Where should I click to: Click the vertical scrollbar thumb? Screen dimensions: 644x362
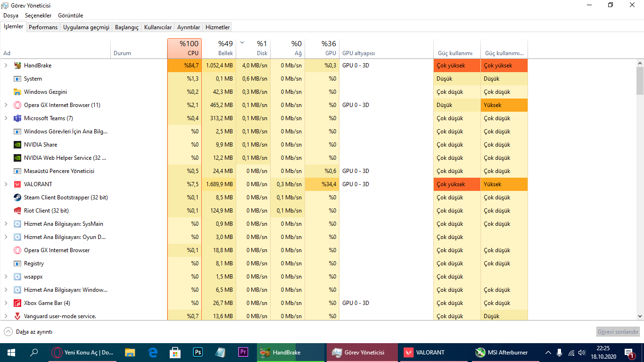(640, 81)
